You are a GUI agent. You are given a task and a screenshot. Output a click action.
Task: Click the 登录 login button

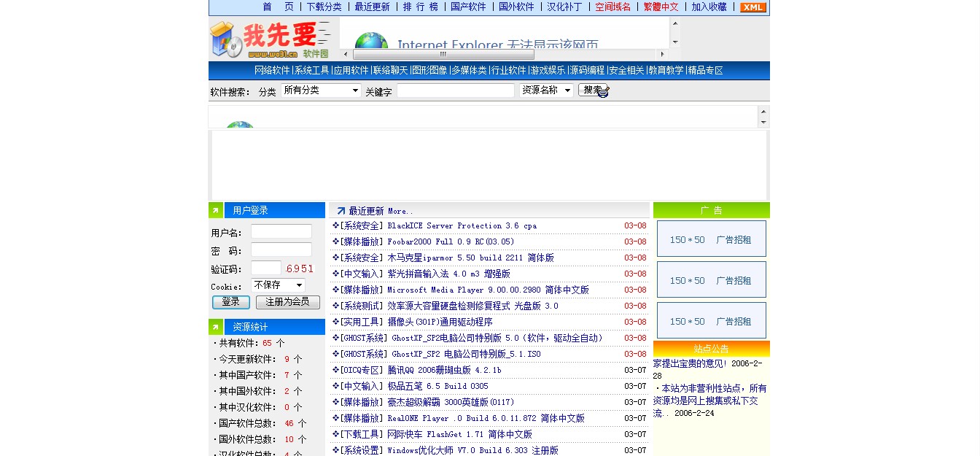(x=231, y=302)
